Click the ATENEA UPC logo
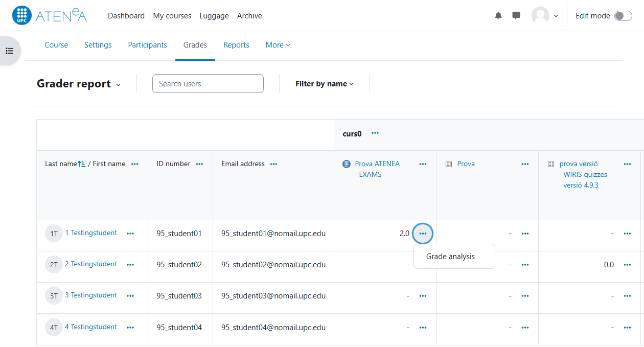 pyautogui.click(x=50, y=16)
